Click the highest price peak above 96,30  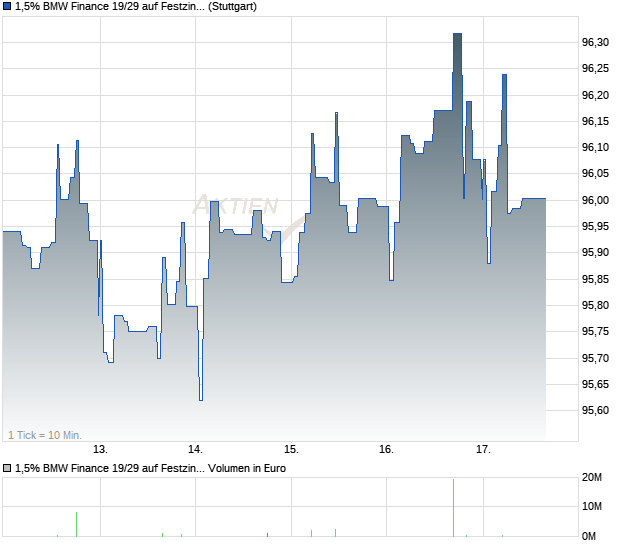457,34
